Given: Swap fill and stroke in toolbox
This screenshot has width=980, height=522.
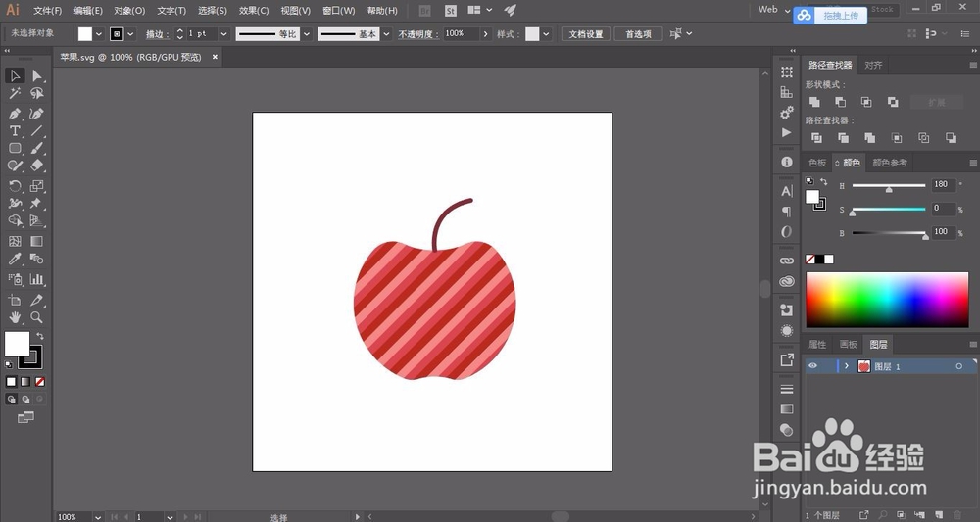Looking at the screenshot, I should (x=40, y=336).
